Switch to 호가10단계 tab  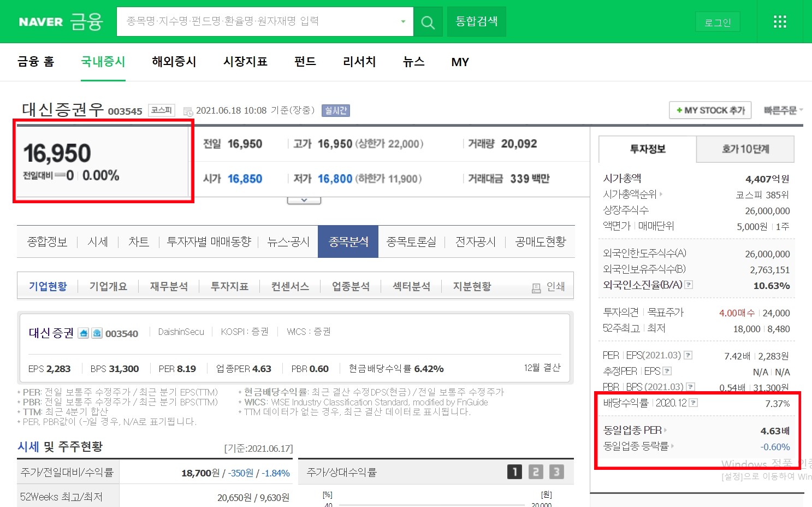click(745, 149)
